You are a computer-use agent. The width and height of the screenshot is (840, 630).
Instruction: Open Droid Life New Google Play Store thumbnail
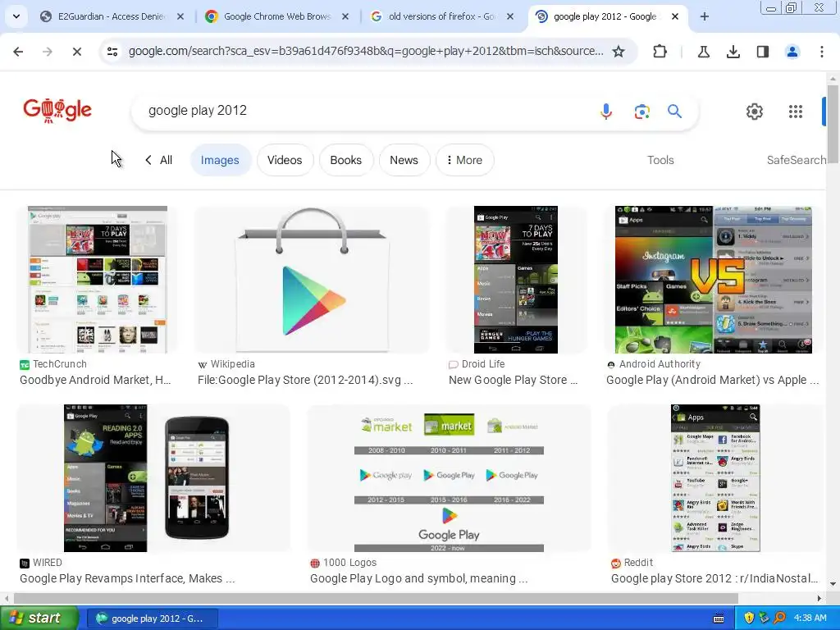coord(516,280)
